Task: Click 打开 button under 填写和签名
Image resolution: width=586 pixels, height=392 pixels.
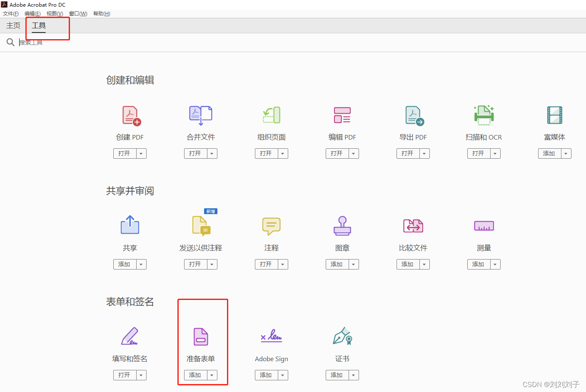Action: pyautogui.click(x=125, y=375)
